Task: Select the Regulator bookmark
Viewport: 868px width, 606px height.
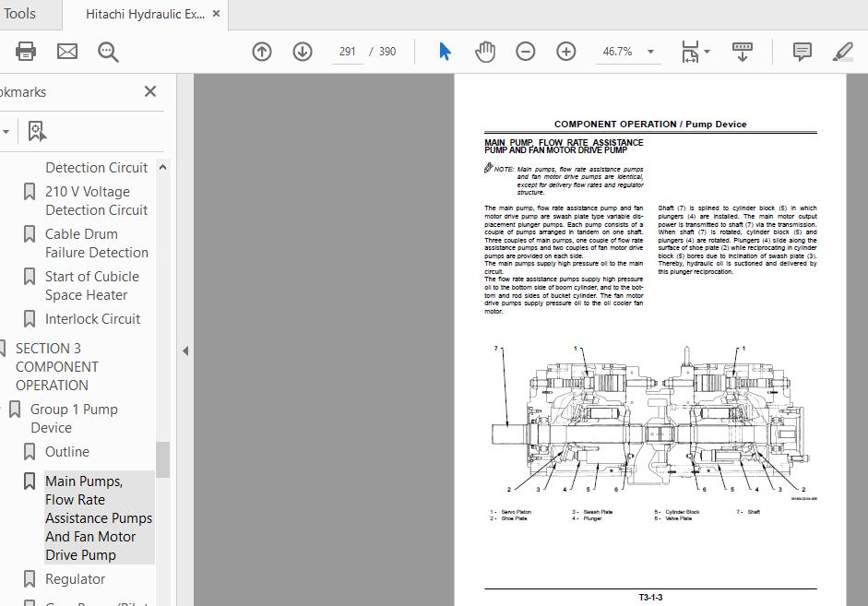Action: point(75,578)
